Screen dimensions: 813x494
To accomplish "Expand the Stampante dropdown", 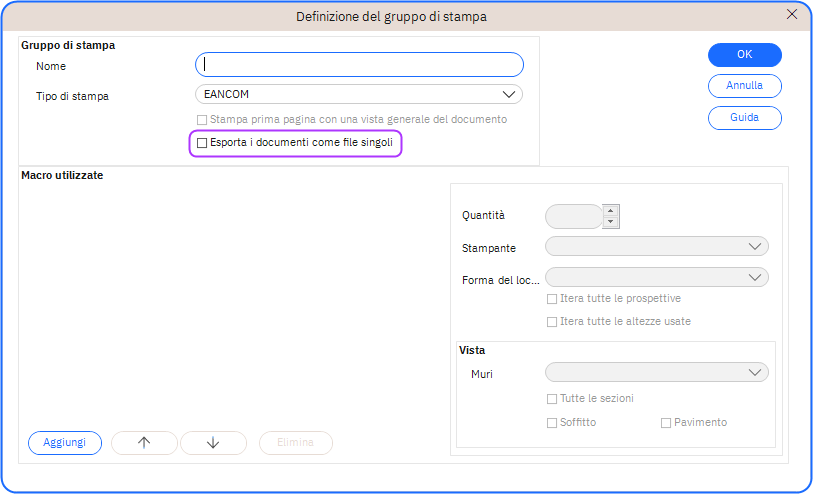I will pos(656,246).
